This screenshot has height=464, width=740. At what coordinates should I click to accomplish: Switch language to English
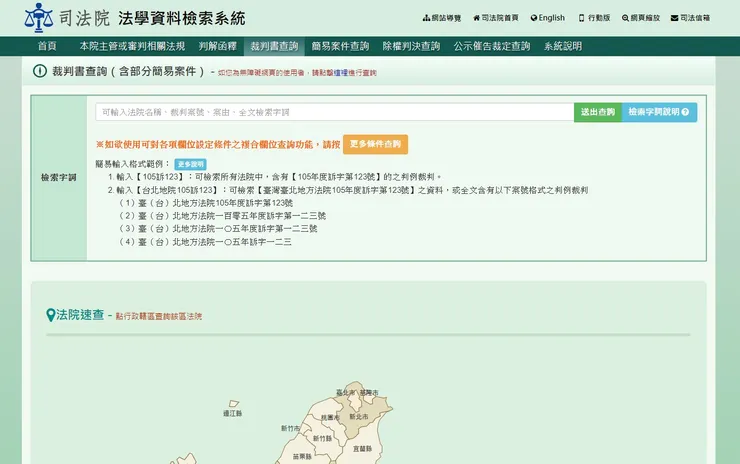(x=547, y=18)
